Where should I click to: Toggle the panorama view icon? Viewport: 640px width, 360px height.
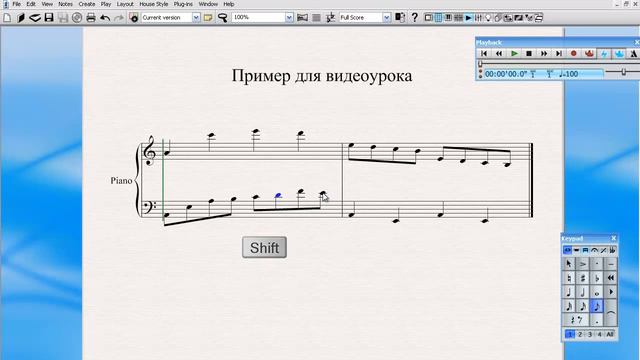(302, 18)
